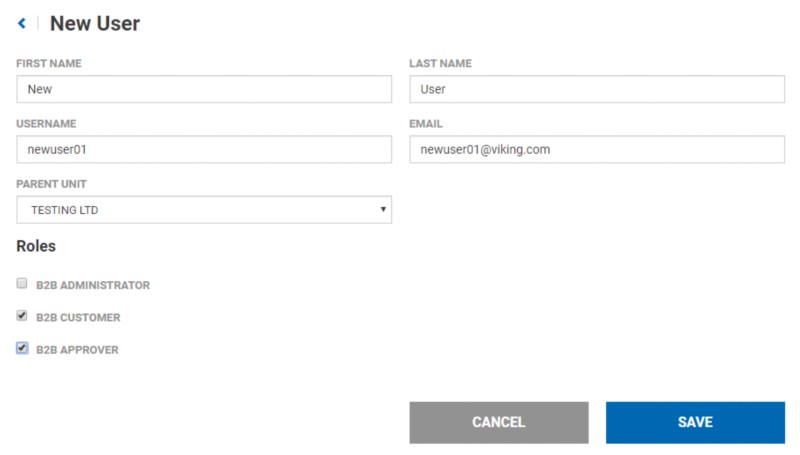This screenshot has width=800, height=455.
Task: Open the Parent Unit dropdown showing TESTING LTD
Action: coord(204,210)
